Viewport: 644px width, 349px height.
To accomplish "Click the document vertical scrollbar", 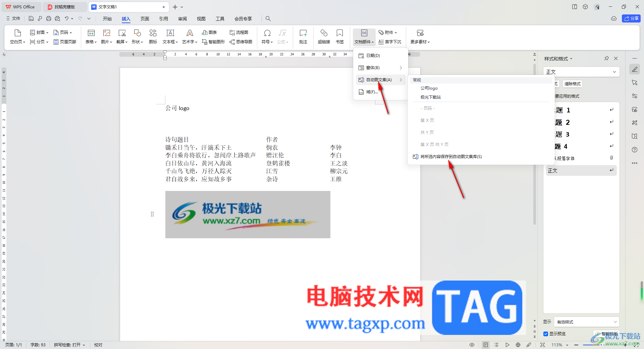I will [x=535, y=144].
